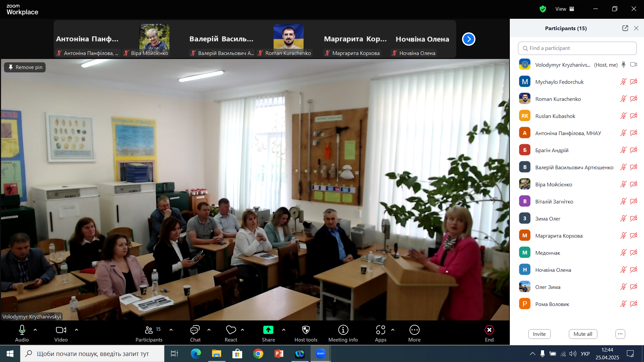Expand share options arrow beside Share
The height and width of the screenshot is (362, 644).
point(284,330)
